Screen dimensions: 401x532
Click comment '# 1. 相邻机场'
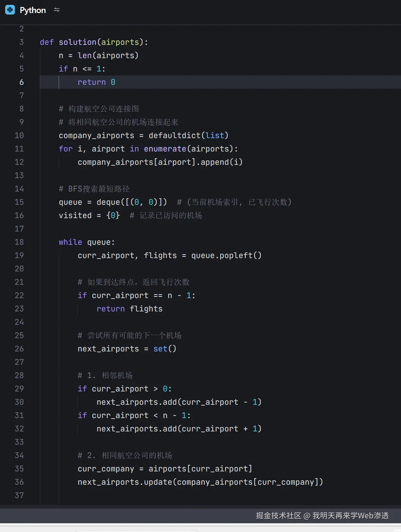coord(105,375)
